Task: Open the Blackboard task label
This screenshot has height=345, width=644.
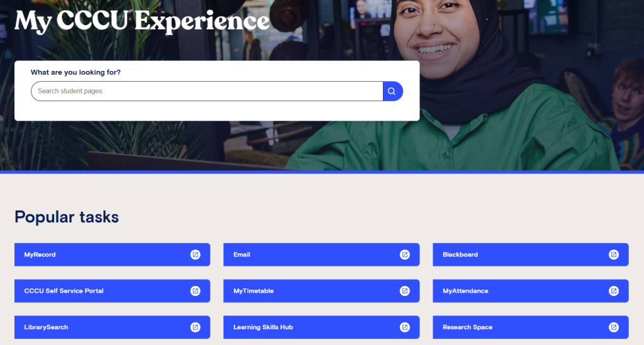Action: pos(460,255)
